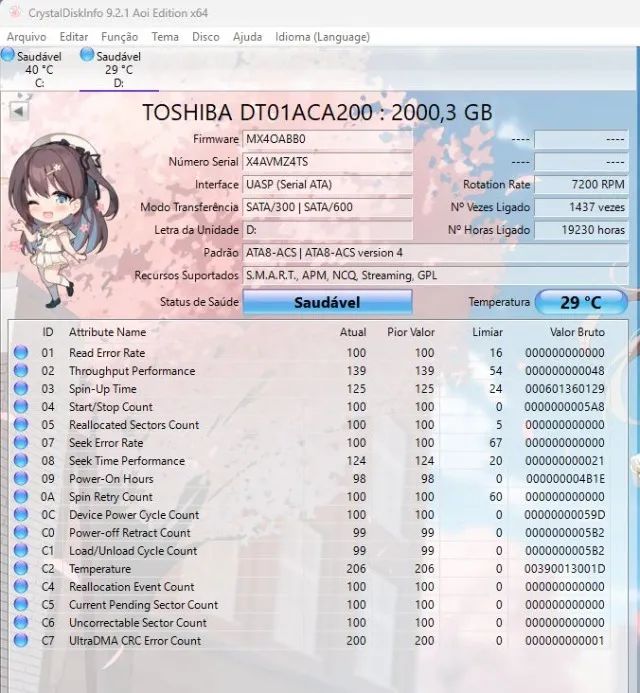Image resolution: width=640 pixels, height=693 pixels.
Task: Click the status icon of Spin Retry Count
Action: 21,497
